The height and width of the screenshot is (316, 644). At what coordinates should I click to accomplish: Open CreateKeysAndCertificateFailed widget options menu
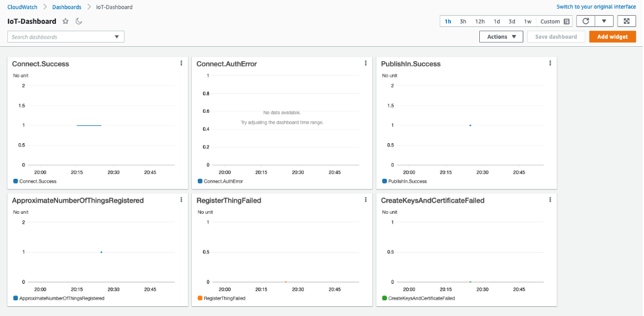(550, 200)
